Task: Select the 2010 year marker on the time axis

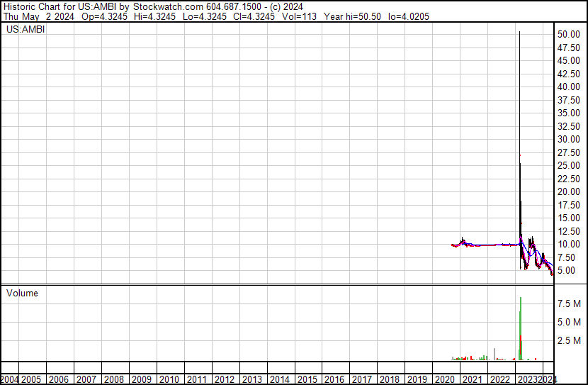Action: (169, 379)
